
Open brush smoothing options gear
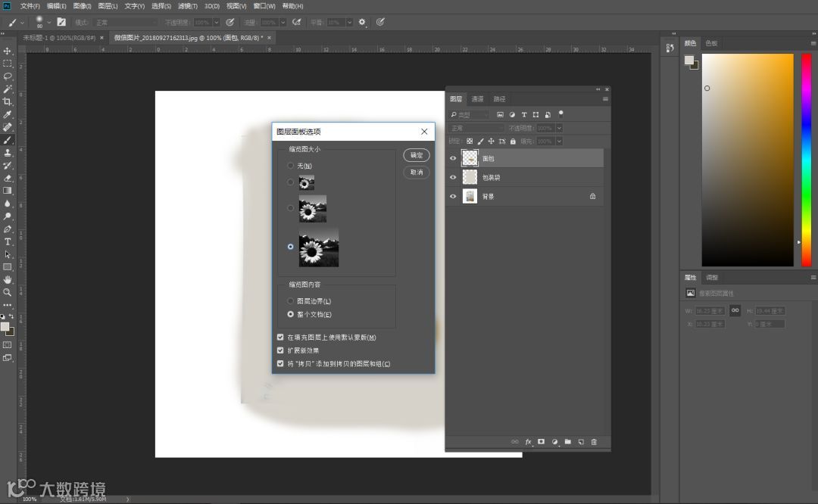click(x=362, y=23)
